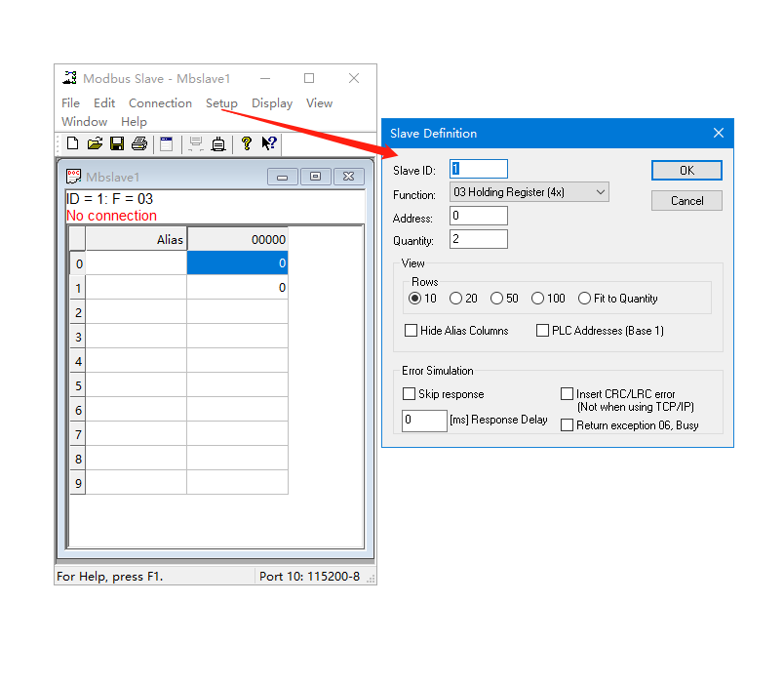The image size is (784, 684).
Task: Maximize the Mbslave1 child window
Action: tap(316, 177)
